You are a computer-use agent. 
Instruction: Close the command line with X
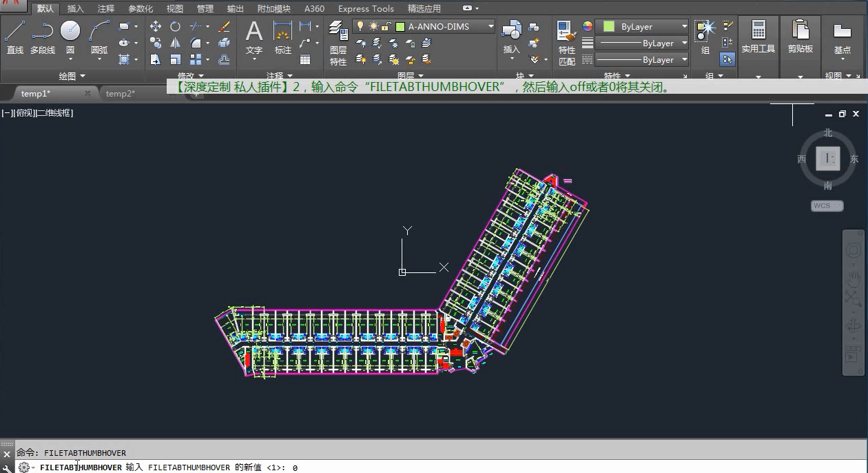6,454
